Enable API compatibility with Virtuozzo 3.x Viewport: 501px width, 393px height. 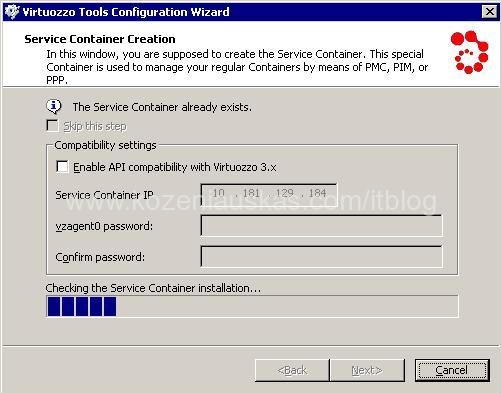click(x=62, y=167)
